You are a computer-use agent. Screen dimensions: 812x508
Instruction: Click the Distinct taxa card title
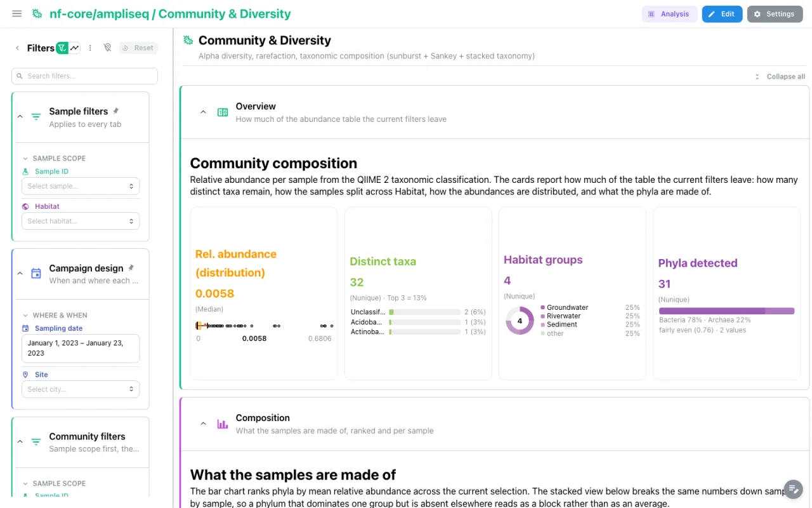click(x=383, y=262)
